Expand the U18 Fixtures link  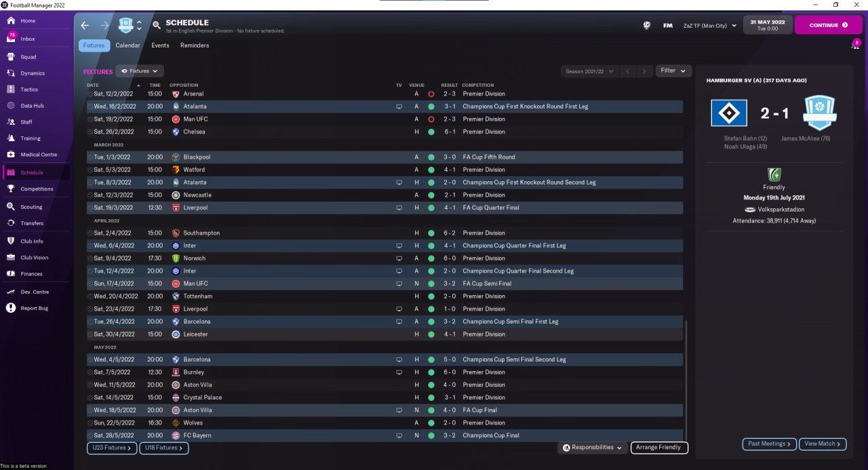coord(164,448)
